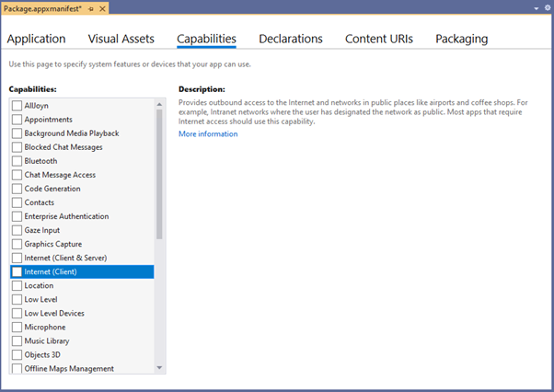Open the Content URIs tab
The height and width of the screenshot is (392, 554).
click(379, 39)
